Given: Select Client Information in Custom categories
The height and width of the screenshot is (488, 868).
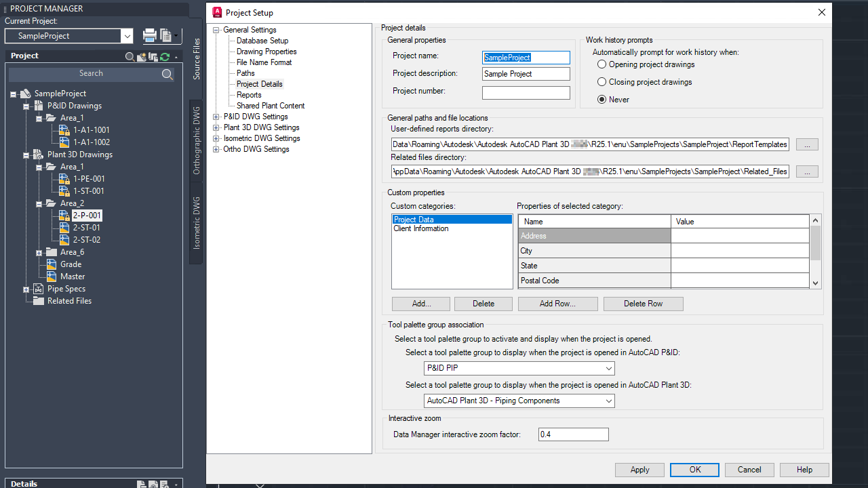Looking at the screenshot, I should [x=421, y=229].
